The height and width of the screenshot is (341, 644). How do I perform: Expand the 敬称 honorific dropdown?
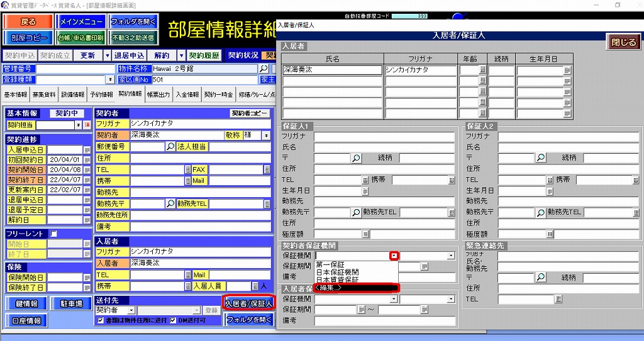266,135
